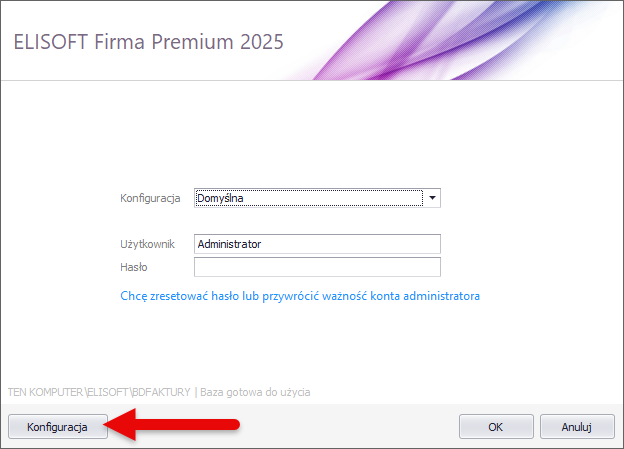The image size is (624, 449).
Task: Click the Użytkownik field containing Administrator
Action: click(317, 244)
